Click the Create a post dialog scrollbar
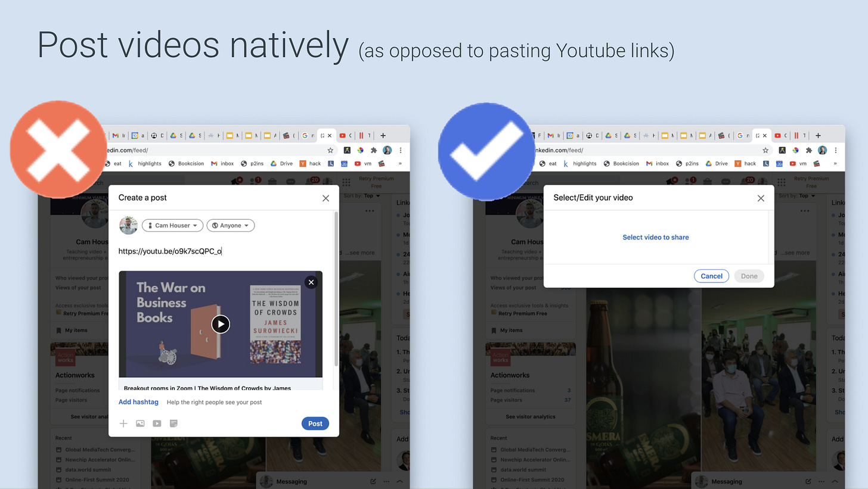 tap(336, 289)
